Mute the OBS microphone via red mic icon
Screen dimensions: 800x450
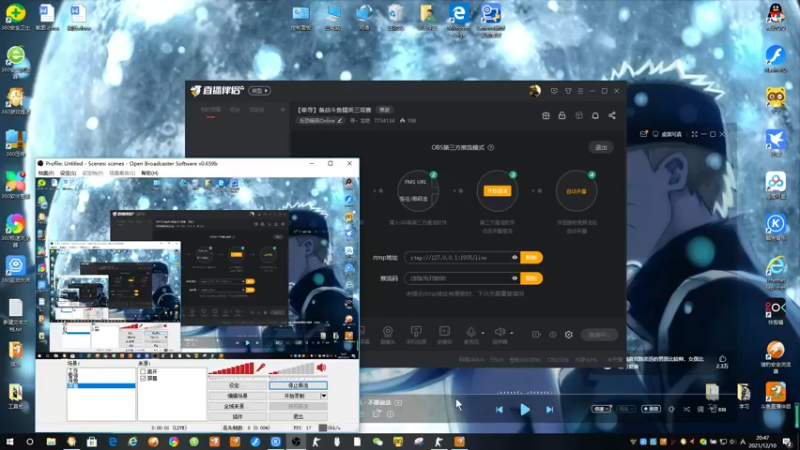pyautogui.click(x=261, y=367)
